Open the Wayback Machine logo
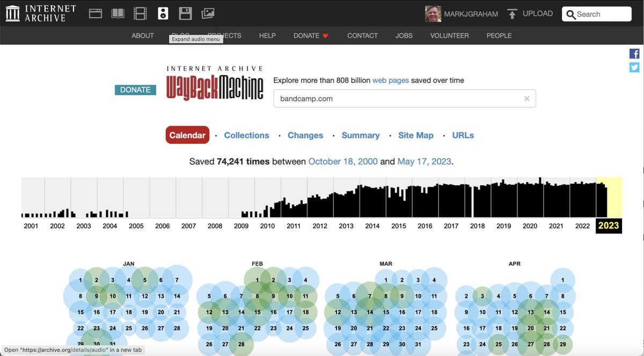 [x=215, y=83]
